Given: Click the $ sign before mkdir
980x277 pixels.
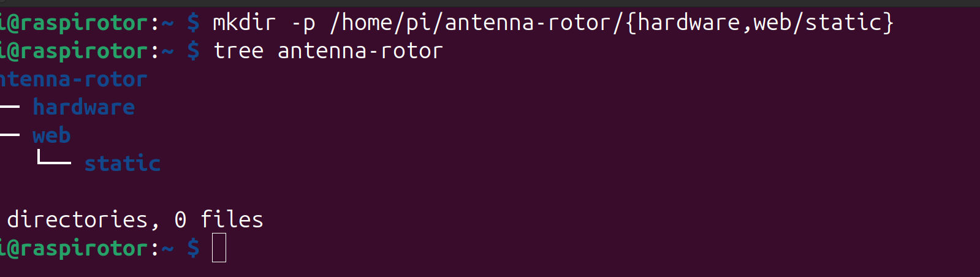Looking at the screenshot, I should 193,23.
